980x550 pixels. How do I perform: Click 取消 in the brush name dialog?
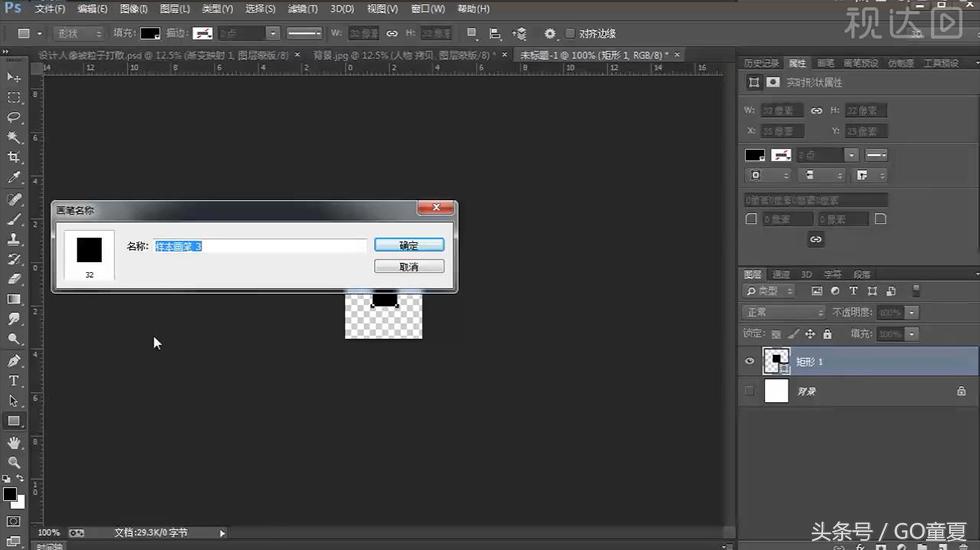[x=409, y=267]
